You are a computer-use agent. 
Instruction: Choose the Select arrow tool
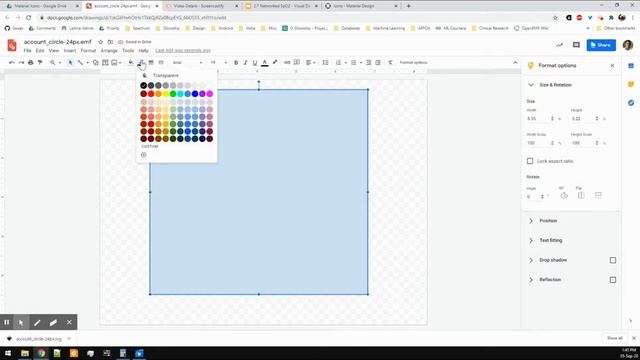(70, 62)
